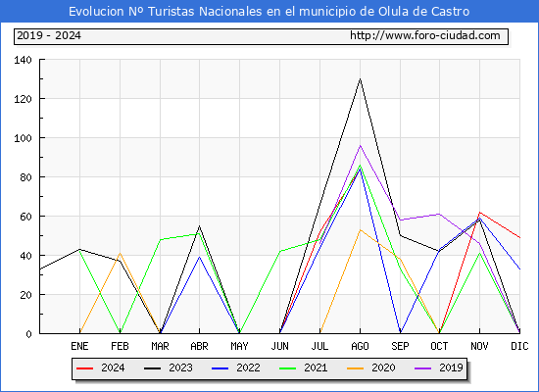Click the DIC month axis label
The height and width of the screenshot is (392, 539).
tap(519, 346)
